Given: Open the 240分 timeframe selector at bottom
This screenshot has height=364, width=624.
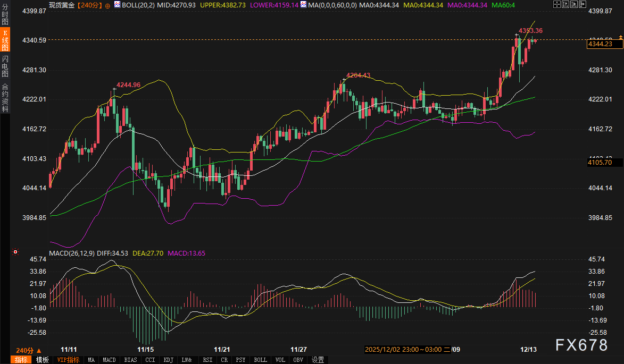Looking at the screenshot, I should (x=24, y=350).
